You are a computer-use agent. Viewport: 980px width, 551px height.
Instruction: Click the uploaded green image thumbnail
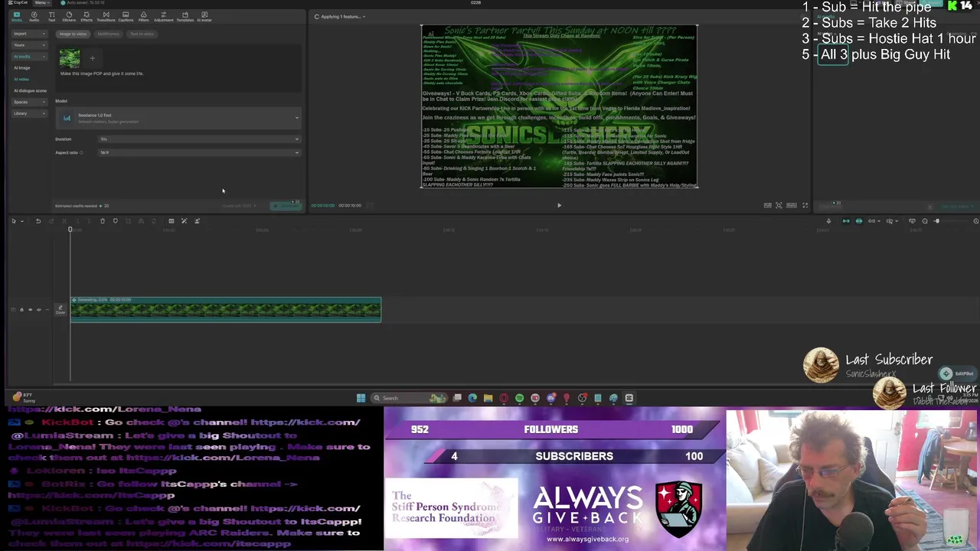click(70, 58)
